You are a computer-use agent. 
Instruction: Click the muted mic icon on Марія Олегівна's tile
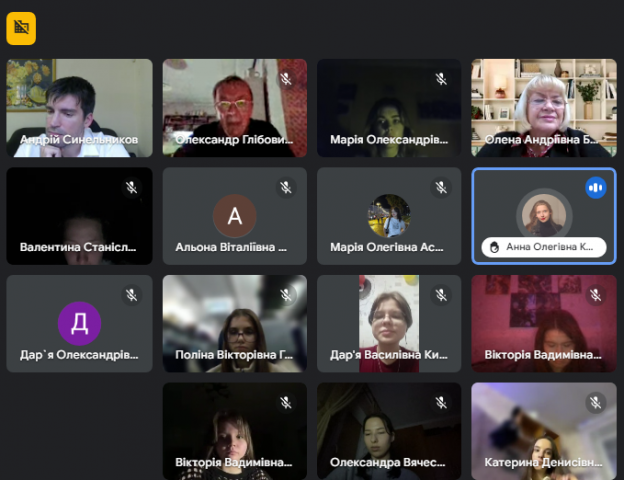click(x=440, y=187)
